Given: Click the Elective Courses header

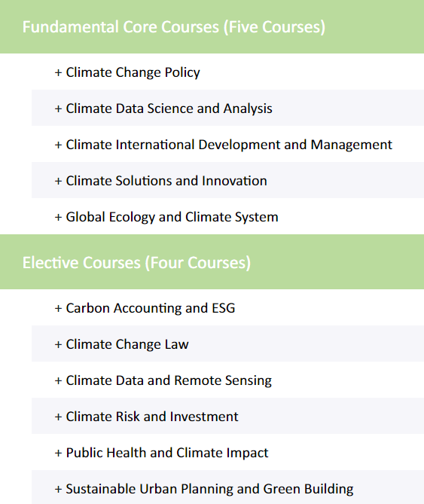Looking at the screenshot, I should point(212,262).
